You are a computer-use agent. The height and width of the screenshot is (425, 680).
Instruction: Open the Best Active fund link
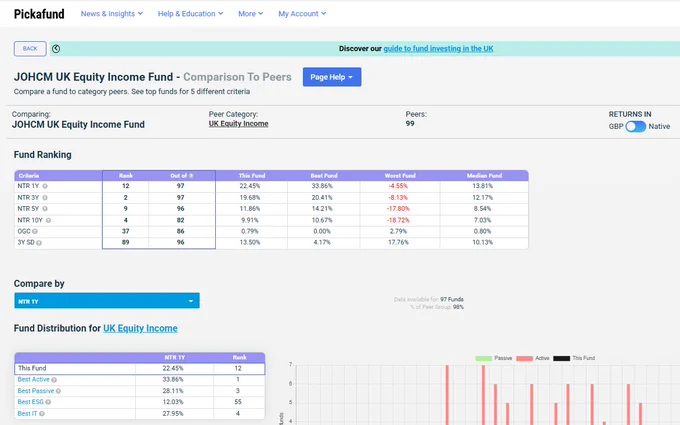point(33,379)
